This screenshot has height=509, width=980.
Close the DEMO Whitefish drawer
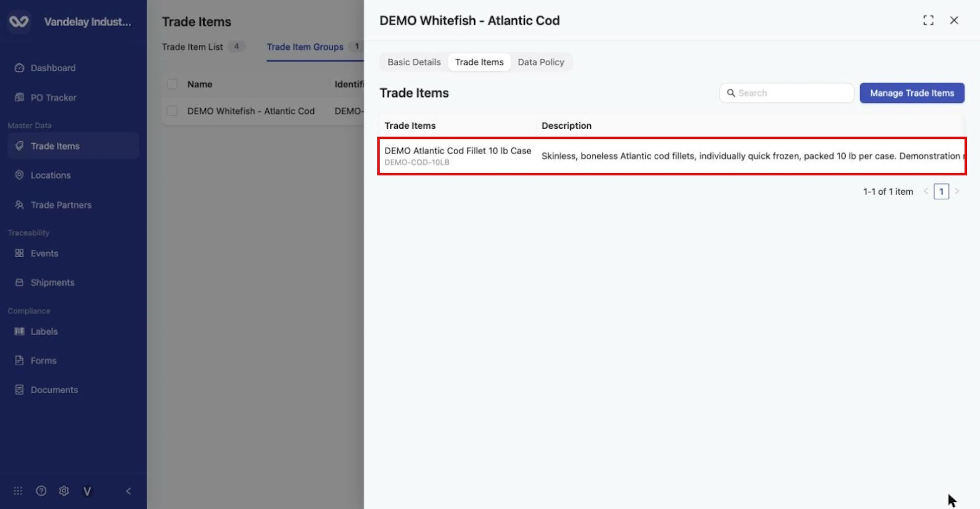(954, 20)
